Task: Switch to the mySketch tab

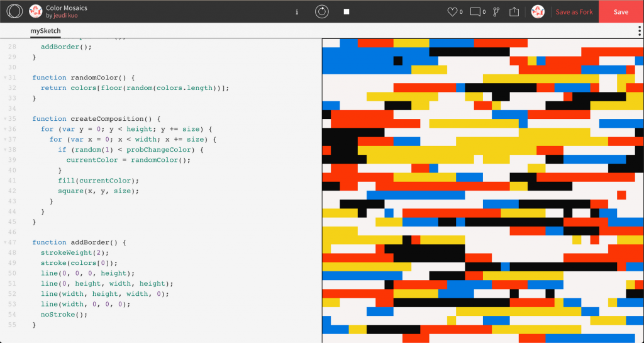Action: point(45,31)
